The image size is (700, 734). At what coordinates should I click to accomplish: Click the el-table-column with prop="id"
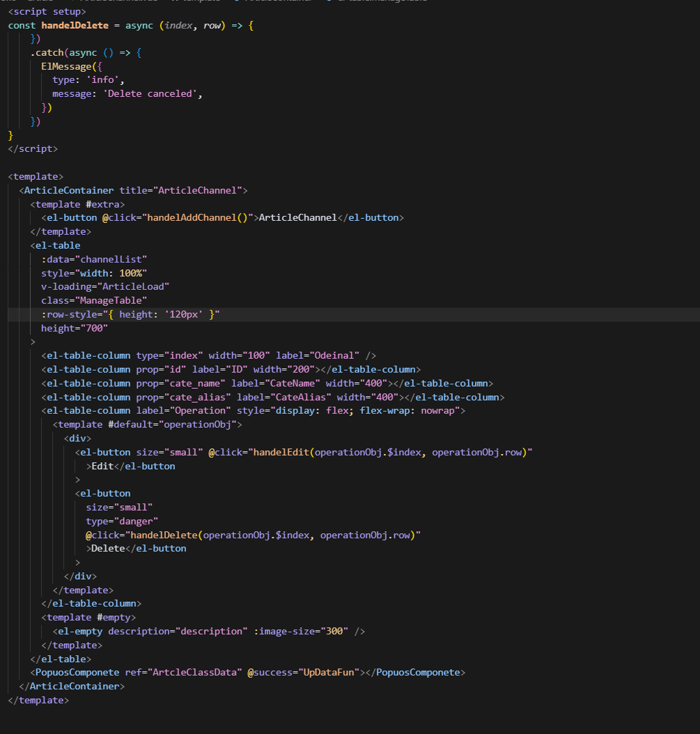231,369
